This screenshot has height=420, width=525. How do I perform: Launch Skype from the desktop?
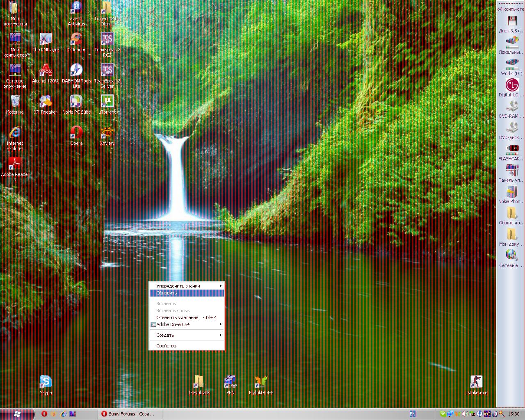46,382
